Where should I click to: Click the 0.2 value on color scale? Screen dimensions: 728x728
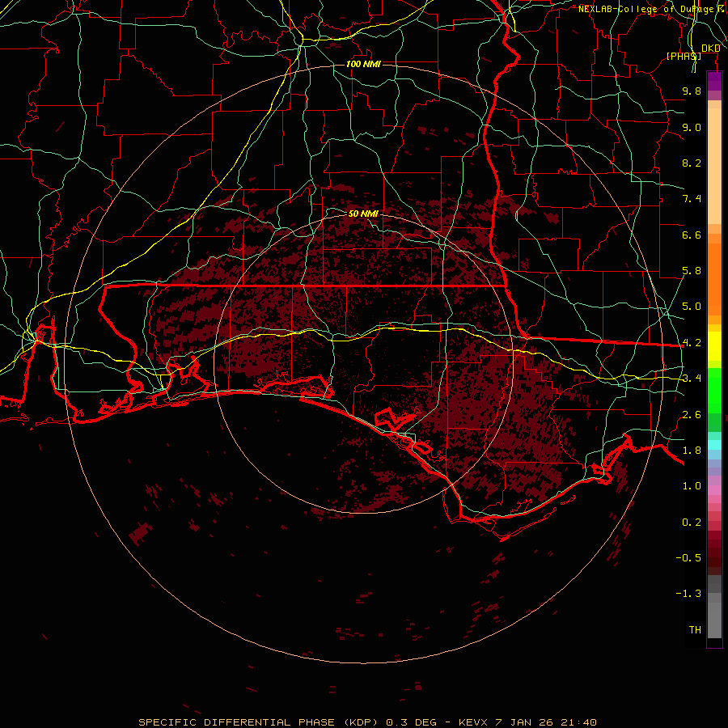[692, 523]
